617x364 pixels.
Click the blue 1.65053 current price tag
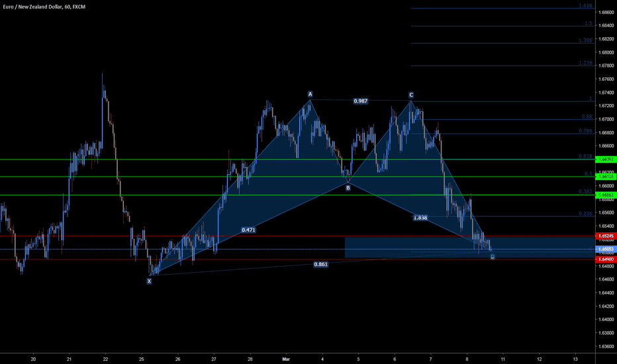(606, 249)
